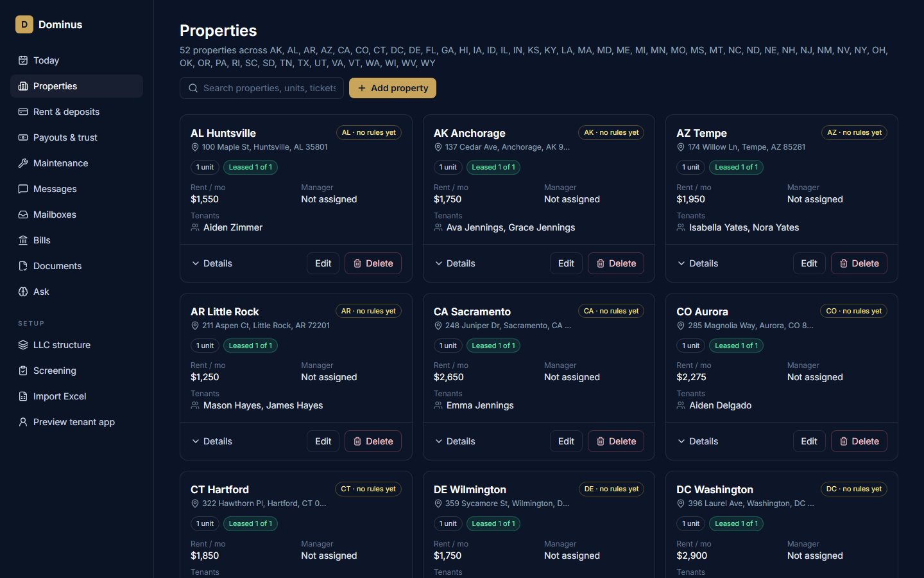
Task: Click the DE Wilmington property title
Action: [x=470, y=489]
